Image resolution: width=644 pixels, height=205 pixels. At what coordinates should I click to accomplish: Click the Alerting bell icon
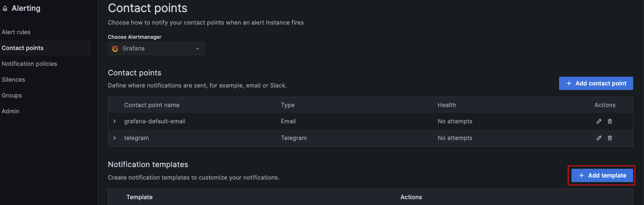[x=5, y=8]
